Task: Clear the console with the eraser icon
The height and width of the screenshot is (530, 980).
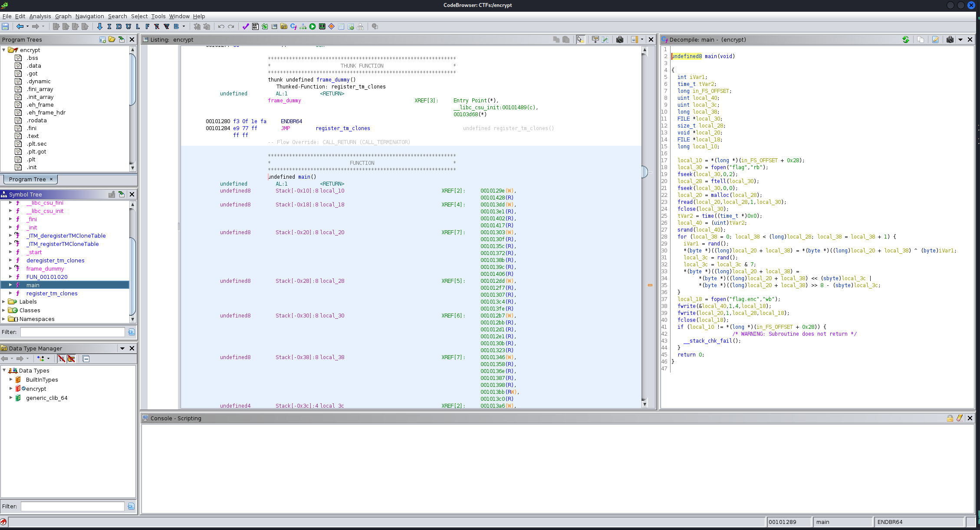Action: tap(960, 418)
